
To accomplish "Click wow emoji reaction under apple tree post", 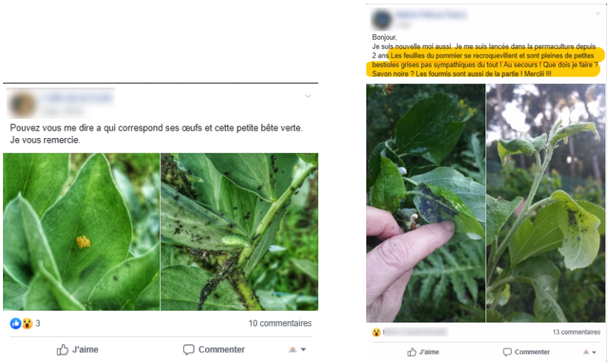I will (x=376, y=332).
